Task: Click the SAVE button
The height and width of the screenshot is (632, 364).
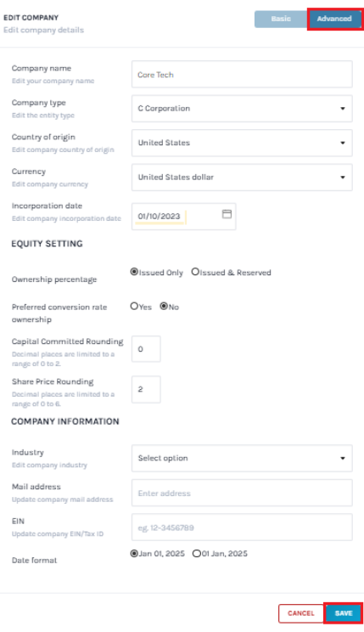Action: coord(344,613)
